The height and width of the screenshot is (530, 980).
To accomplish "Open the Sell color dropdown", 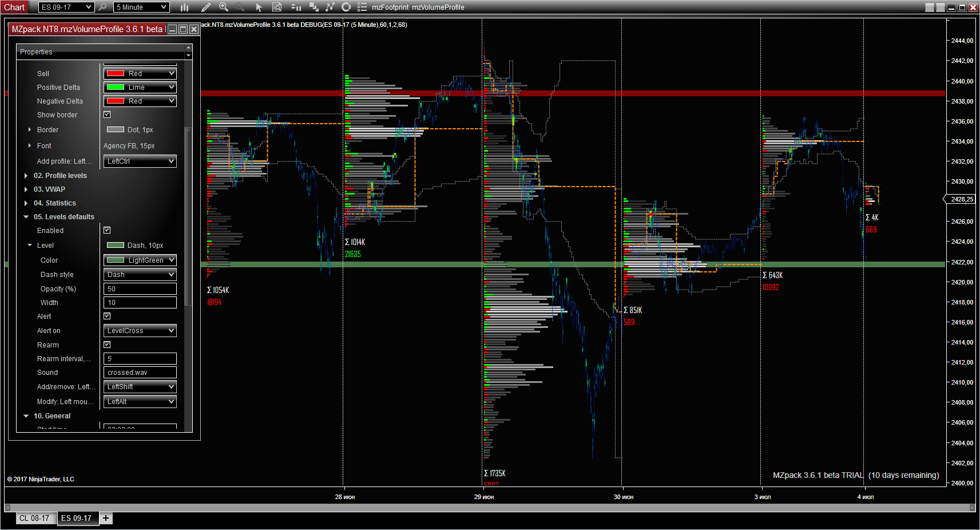I will [x=140, y=73].
